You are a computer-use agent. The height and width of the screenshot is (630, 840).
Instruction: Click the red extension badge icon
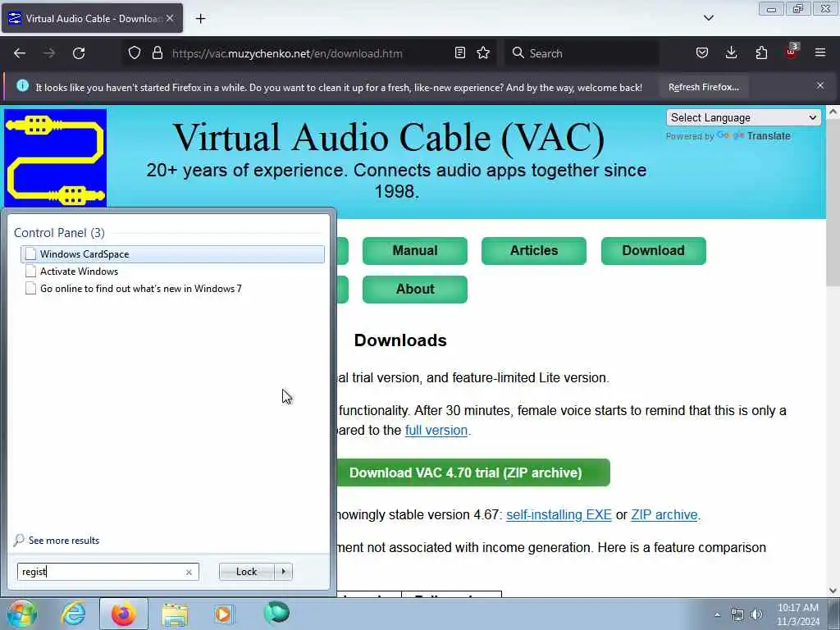click(x=792, y=52)
